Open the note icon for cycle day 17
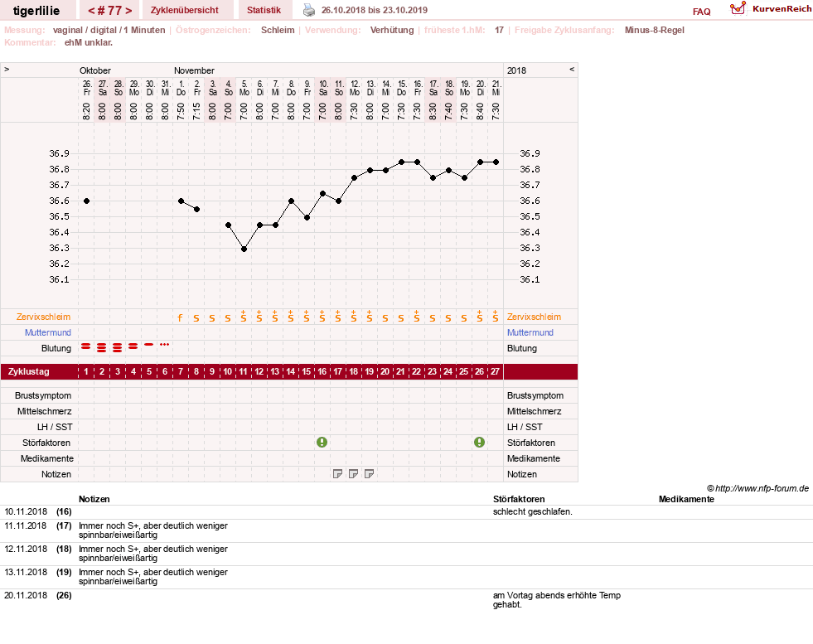 coord(337,474)
